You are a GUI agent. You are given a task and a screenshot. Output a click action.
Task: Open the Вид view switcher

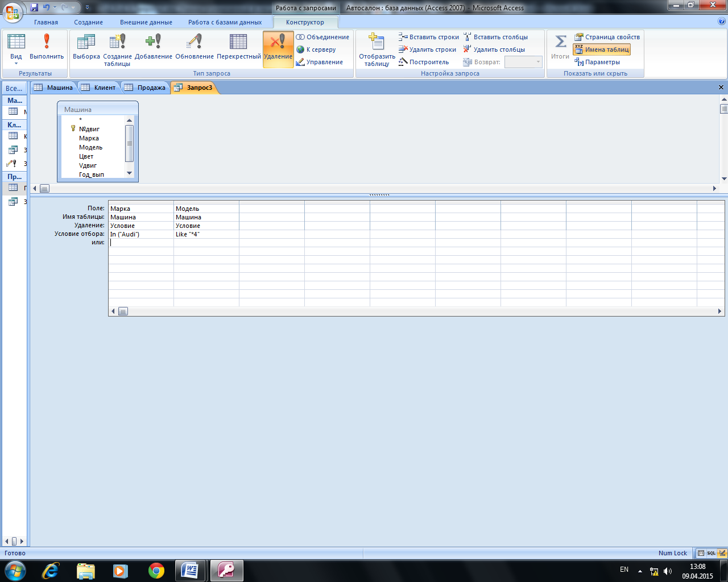(x=16, y=49)
